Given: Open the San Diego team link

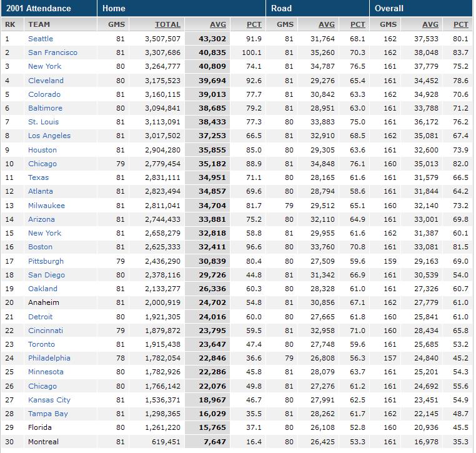Looking at the screenshot, I should point(46,275).
